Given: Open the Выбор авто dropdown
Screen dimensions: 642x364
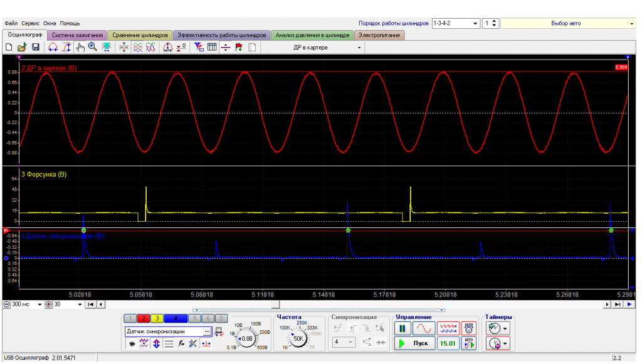Looking at the screenshot, I should click(568, 23).
